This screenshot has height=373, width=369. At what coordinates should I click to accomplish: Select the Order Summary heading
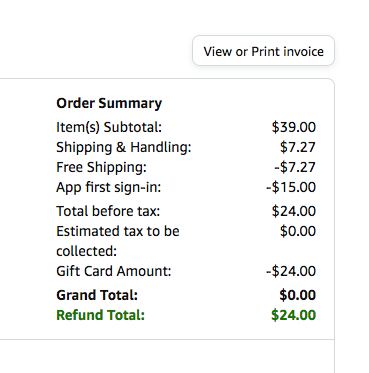click(x=109, y=103)
